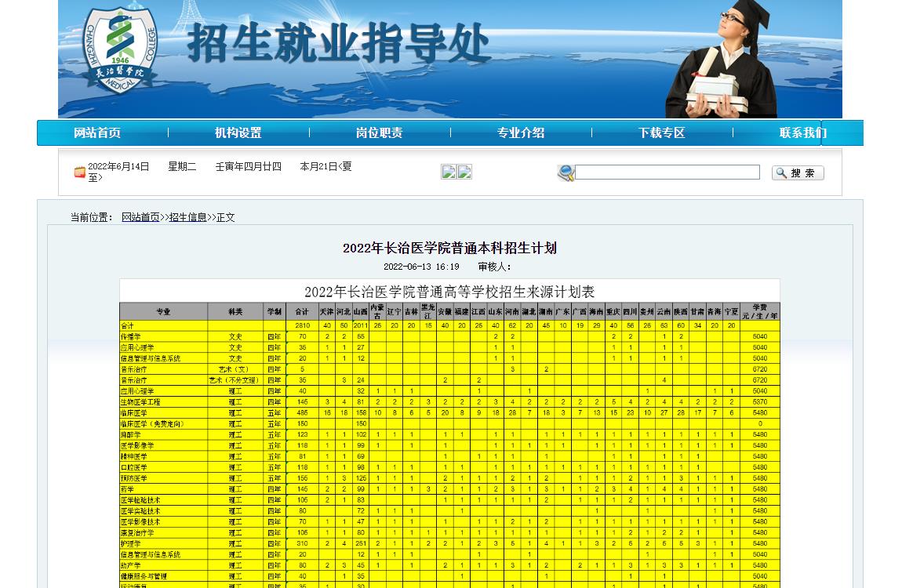Open the 机构设置 navigation menu item
The height and width of the screenshot is (588, 902).
[238, 133]
